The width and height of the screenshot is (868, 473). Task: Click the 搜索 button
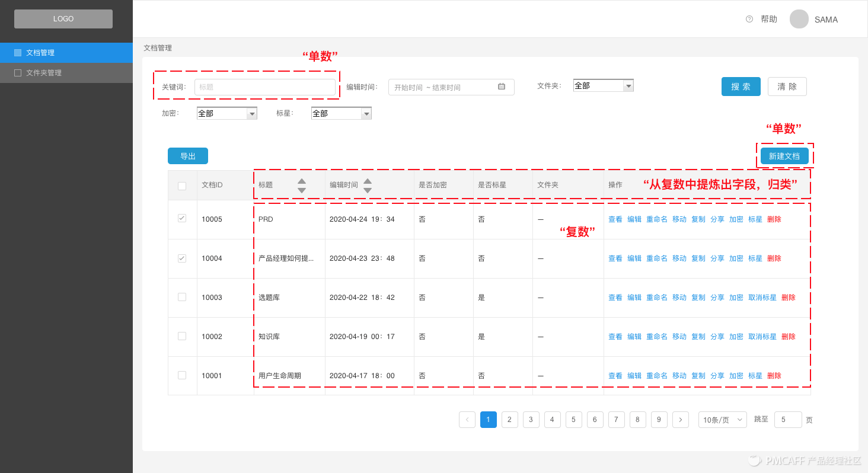741,87
